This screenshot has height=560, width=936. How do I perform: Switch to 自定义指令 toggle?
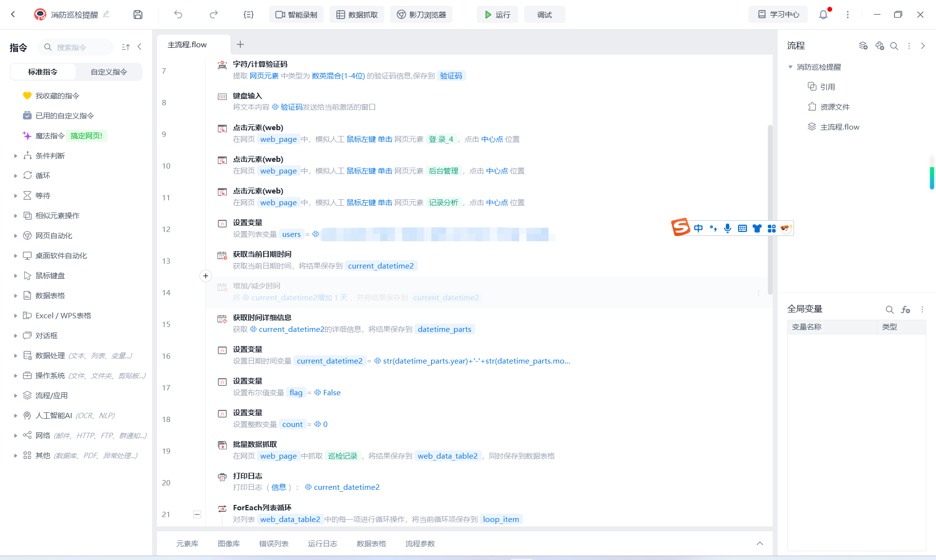[109, 72]
